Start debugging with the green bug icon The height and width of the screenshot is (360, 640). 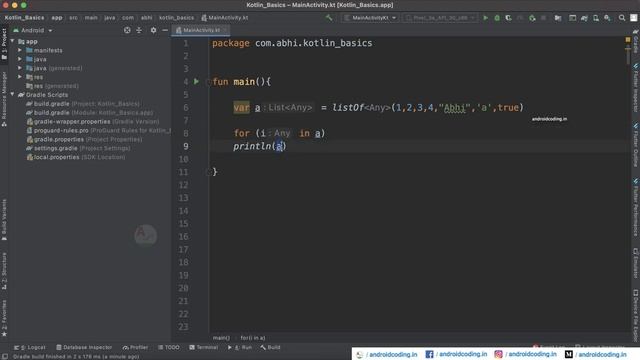(497, 18)
